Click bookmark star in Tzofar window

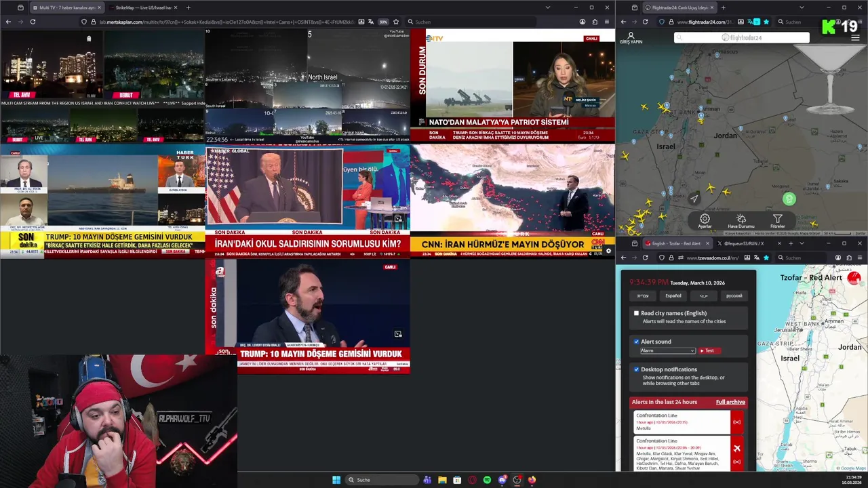tap(766, 258)
